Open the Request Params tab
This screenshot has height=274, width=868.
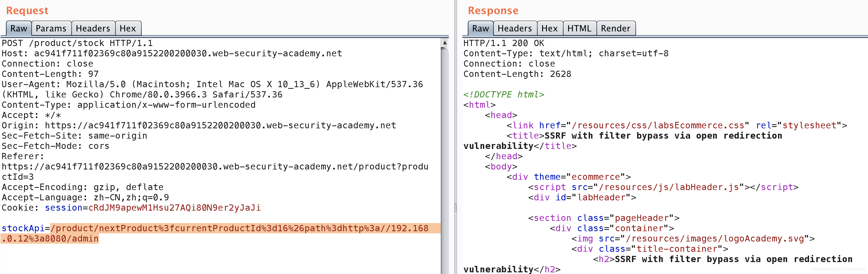point(51,28)
